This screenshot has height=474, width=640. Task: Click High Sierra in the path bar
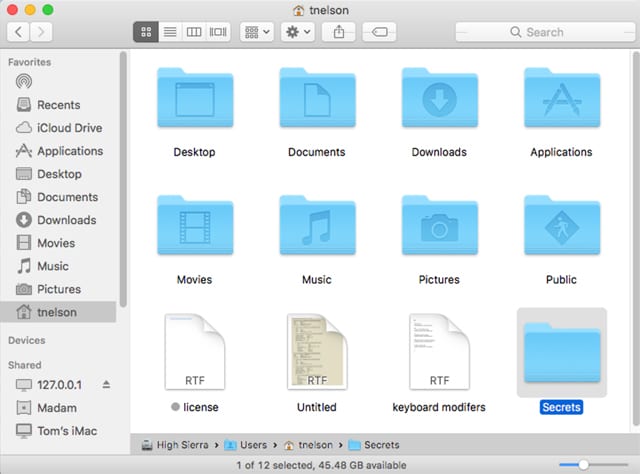181,445
